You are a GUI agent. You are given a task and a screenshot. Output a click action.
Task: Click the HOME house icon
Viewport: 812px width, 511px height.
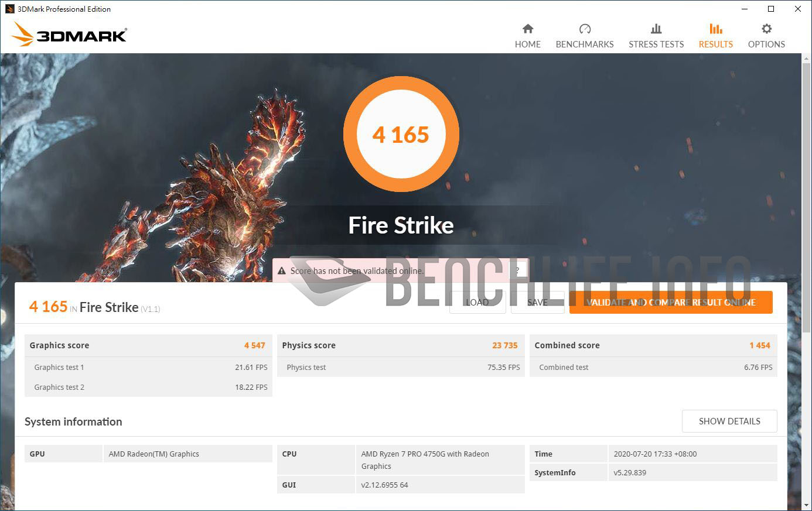tap(527, 28)
